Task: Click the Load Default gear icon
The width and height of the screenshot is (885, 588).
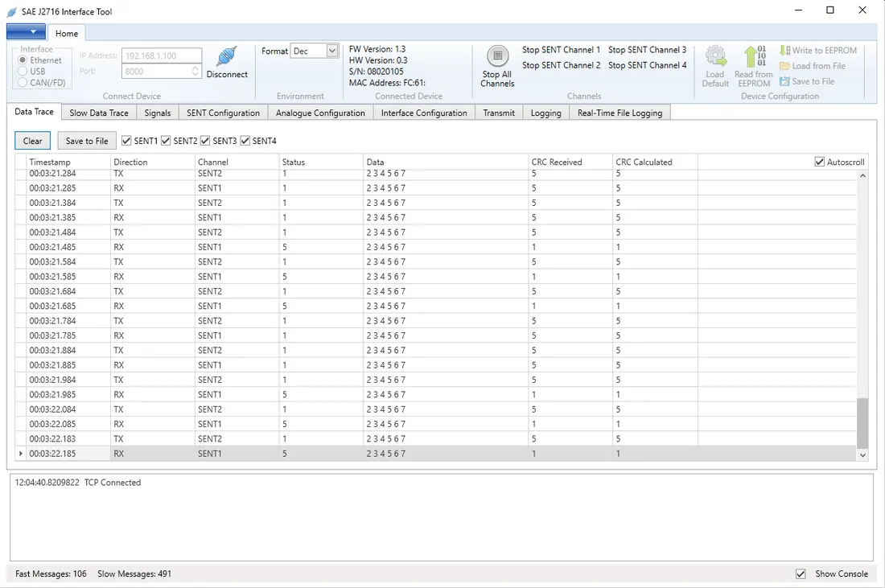Action: [715, 56]
